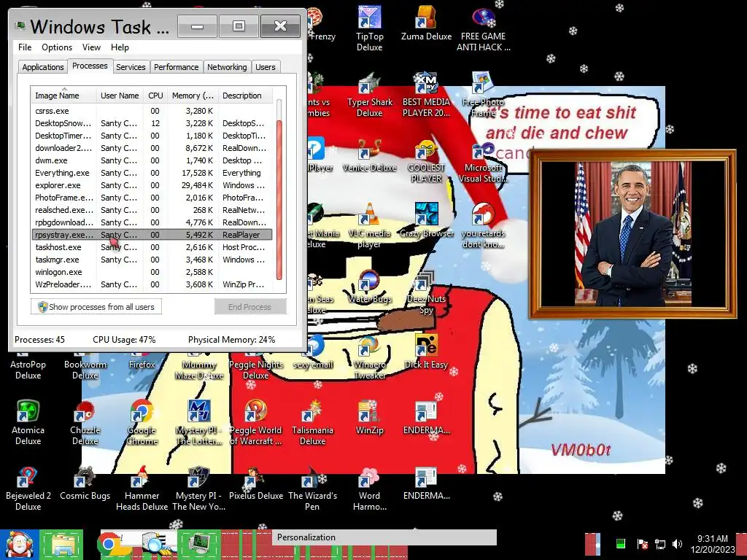This screenshot has height=560, width=747.
Task: Click the Obama photo frame gadget
Action: pyautogui.click(x=632, y=234)
